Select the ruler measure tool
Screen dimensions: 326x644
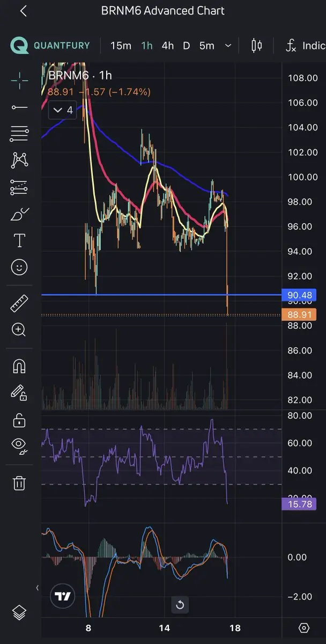[x=19, y=303]
